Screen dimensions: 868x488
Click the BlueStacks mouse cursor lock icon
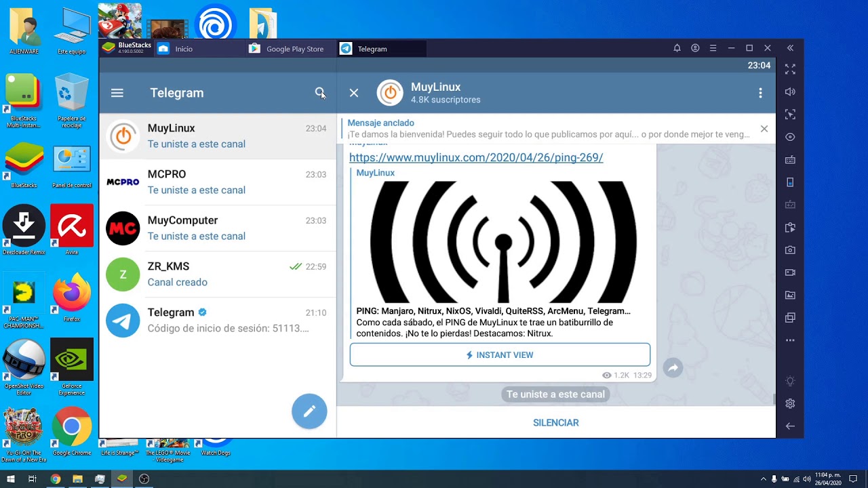[x=790, y=115]
